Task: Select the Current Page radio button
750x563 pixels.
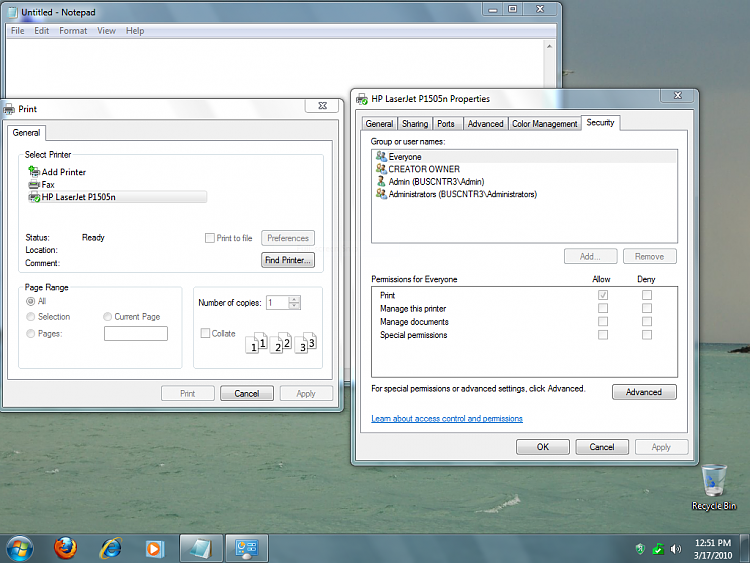Action: [x=107, y=317]
